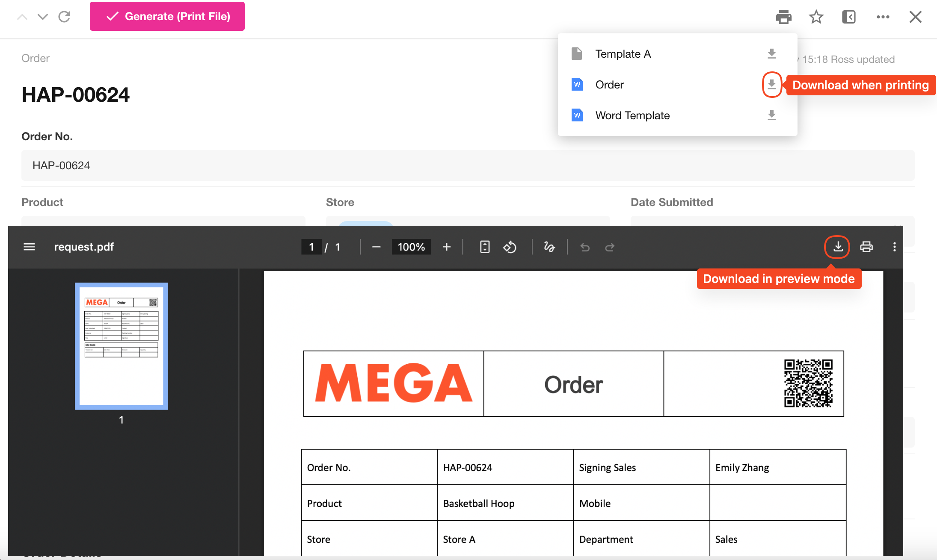Toggle the side panel collapse icon
The height and width of the screenshot is (560, 937).
849,17
